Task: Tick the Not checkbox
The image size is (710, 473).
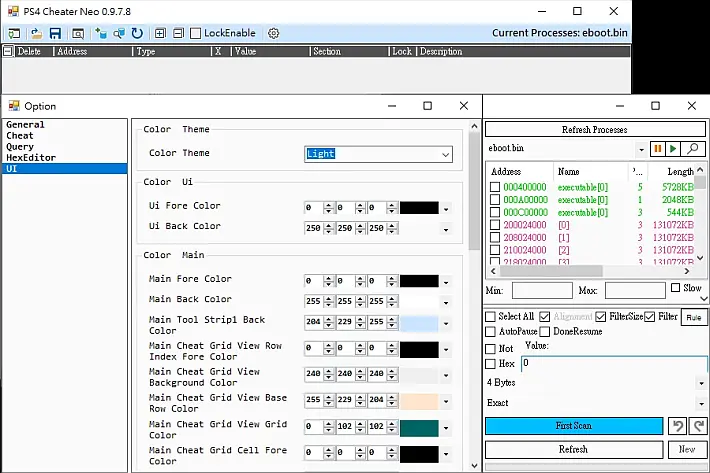Action: click(490, 349)
